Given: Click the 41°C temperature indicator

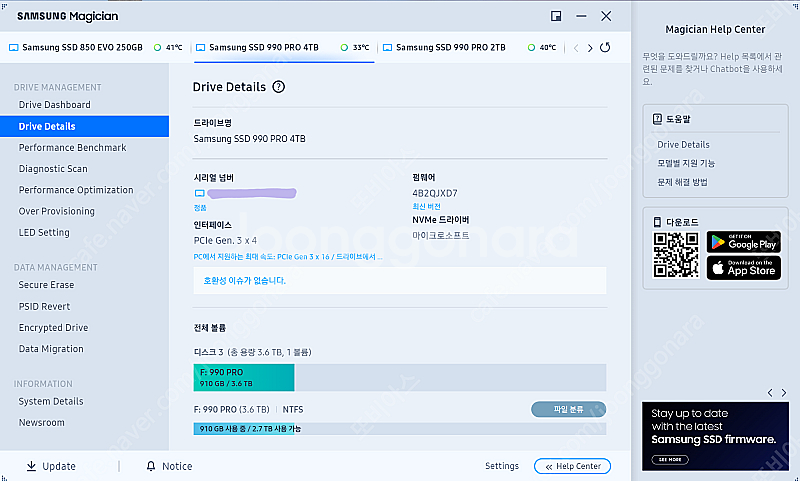Looking at the screenshot, I should (168, 47).
